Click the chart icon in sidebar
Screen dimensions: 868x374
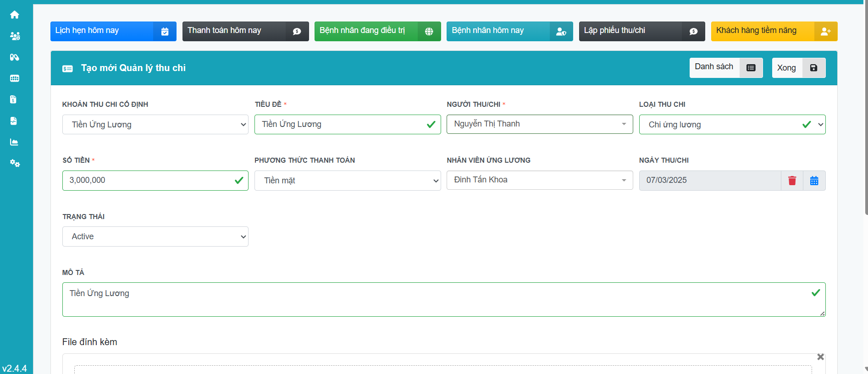[14, 142]
